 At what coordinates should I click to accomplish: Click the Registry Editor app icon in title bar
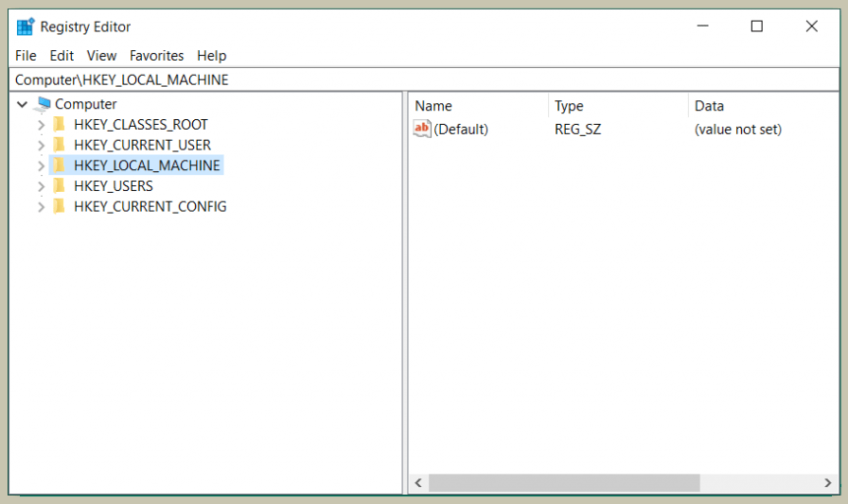[26, 26]
